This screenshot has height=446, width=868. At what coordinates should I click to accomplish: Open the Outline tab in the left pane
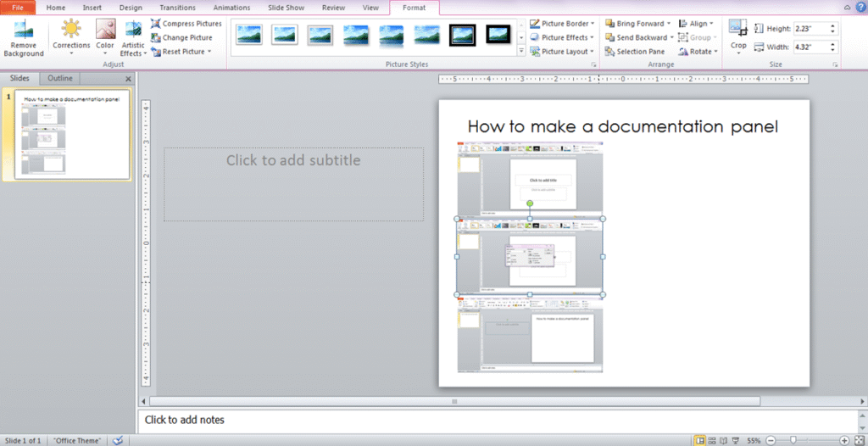(59, 78)
